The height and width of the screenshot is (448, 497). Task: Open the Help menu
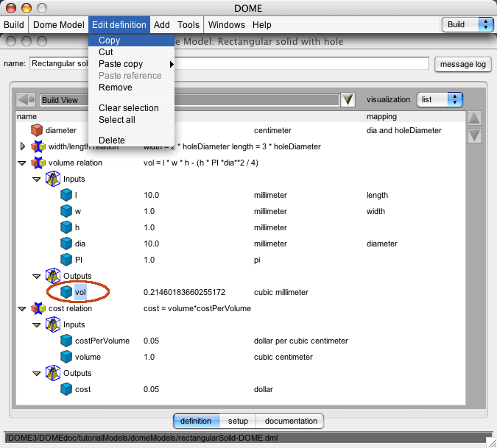pos(262,25)
